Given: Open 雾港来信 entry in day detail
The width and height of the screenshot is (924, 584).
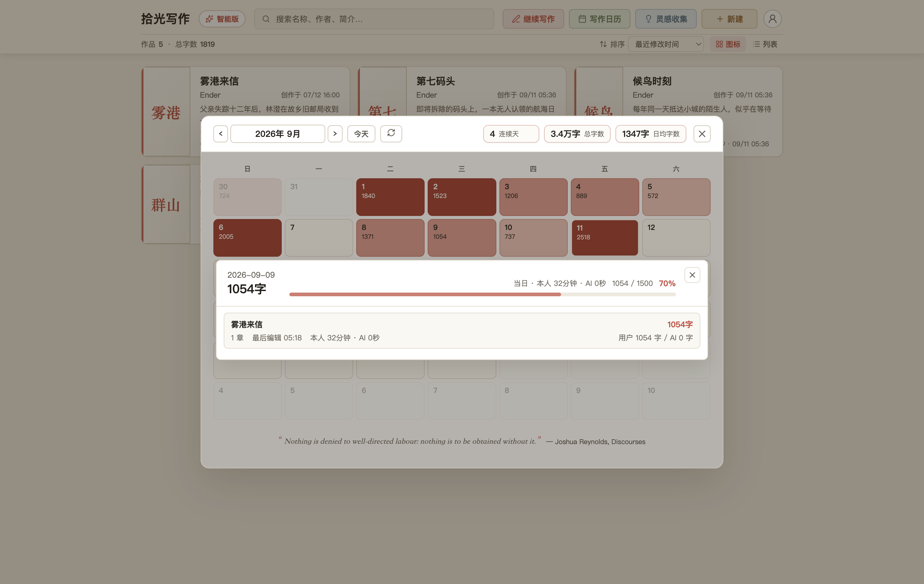Looking at the screenshot, I should click(462, 331).
